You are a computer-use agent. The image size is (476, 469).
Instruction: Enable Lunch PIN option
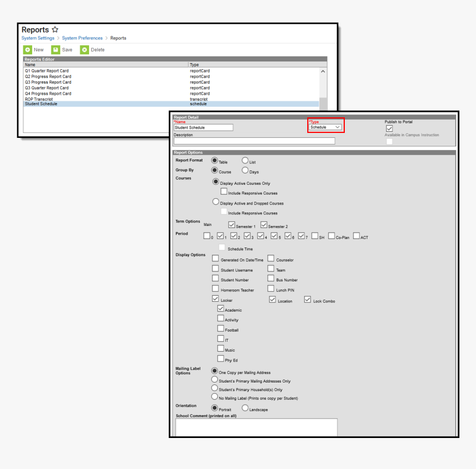271,288
